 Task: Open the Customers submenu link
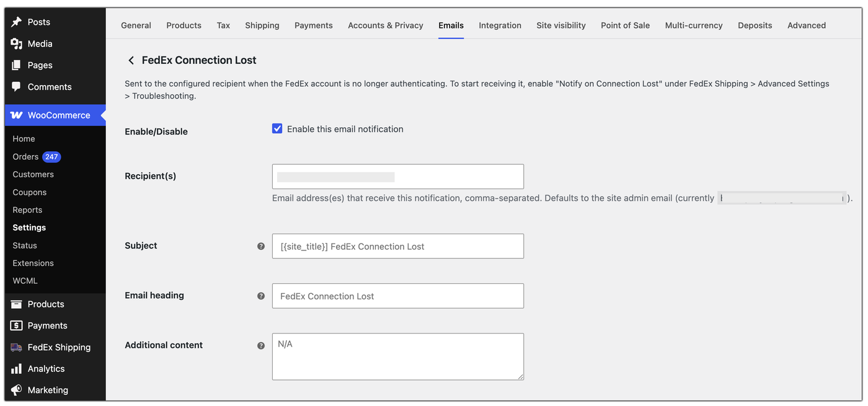point(33,174)
